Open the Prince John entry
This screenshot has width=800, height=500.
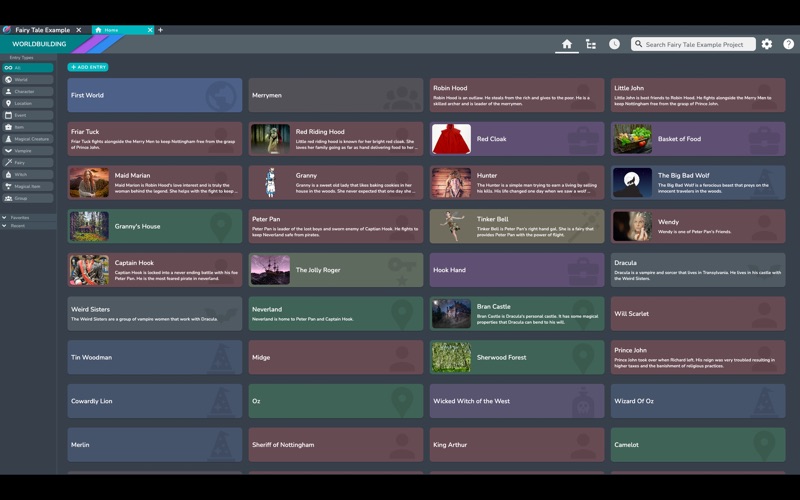[x=698, y=357]
